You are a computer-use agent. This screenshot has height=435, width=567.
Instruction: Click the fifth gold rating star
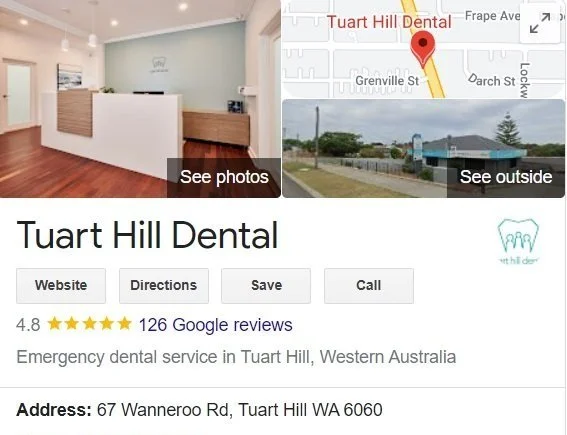pyautogui.click(x=124, y=324)
